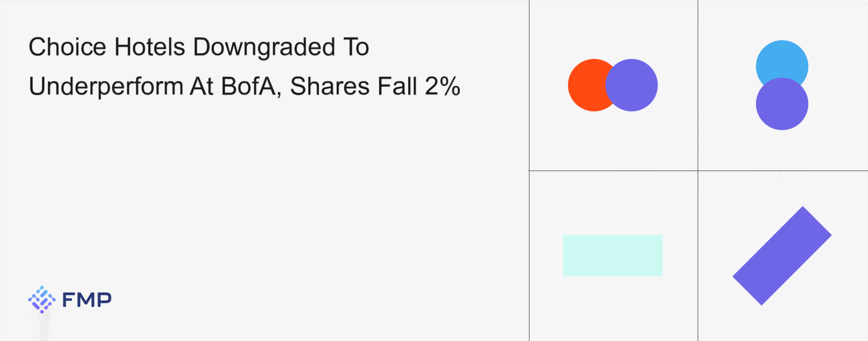This screenshot has width=868, height=341.
Task: Click the word "Shares" in the title
Action: tap(330, 86)
